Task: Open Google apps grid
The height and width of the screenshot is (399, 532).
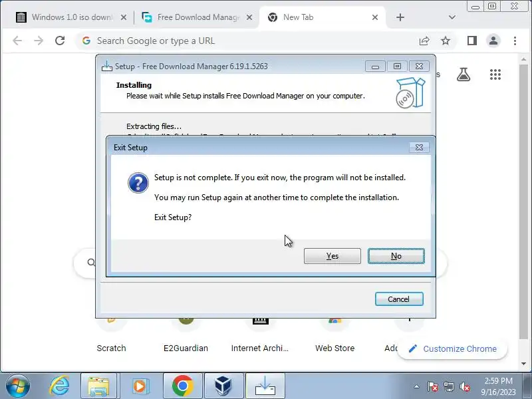Action: [x=495, y=74]
